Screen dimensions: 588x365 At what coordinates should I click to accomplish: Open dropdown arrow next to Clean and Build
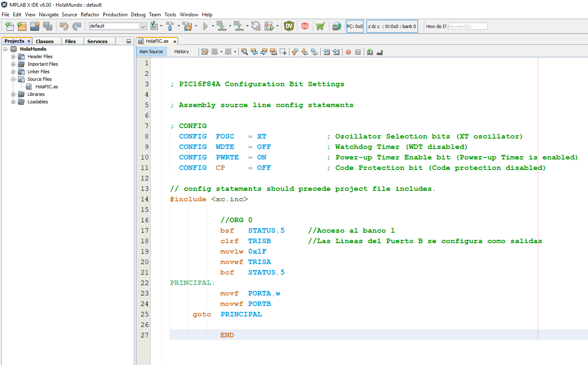pyautogui.click(x=196, y=26)
